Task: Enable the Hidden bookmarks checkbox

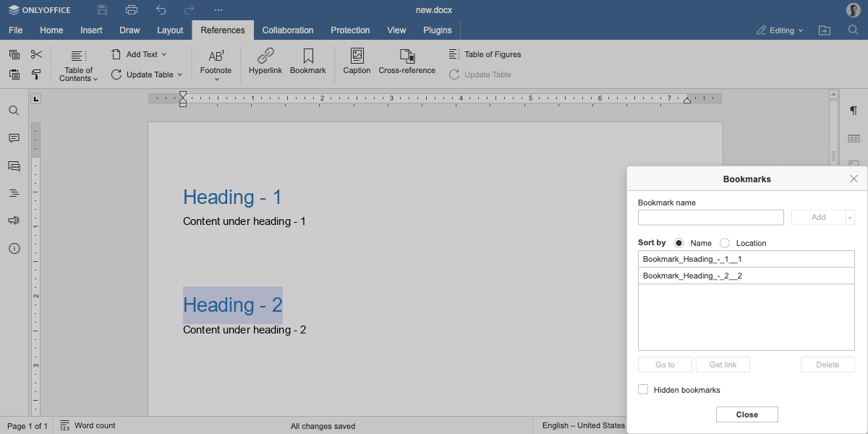Action: [x=643, y=389]
